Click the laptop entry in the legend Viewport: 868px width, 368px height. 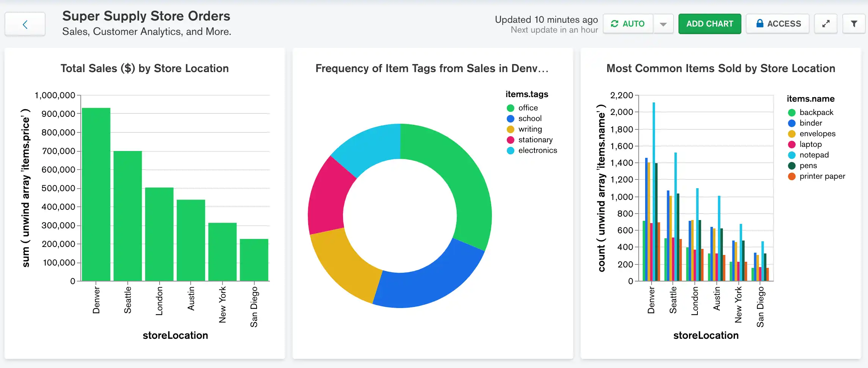810,144
